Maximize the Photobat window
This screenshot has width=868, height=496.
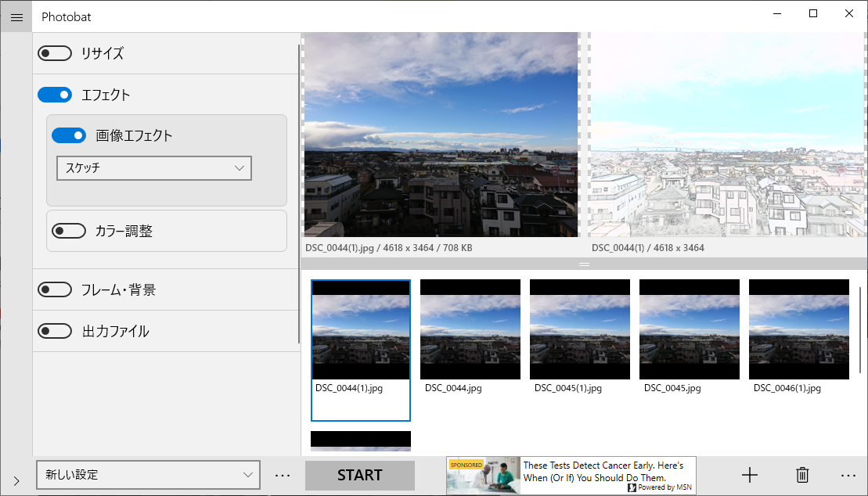pos(813,13)
